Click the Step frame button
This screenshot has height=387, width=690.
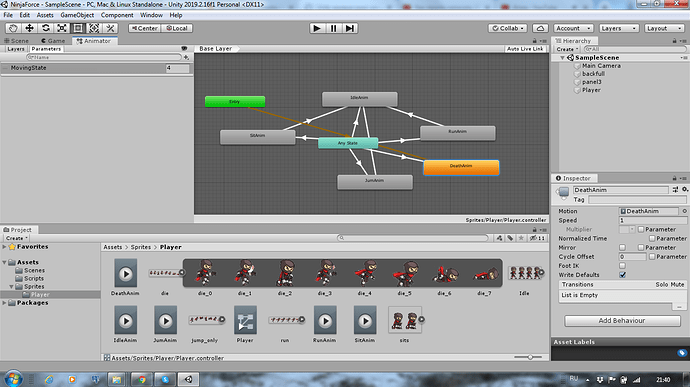point(350,28)
